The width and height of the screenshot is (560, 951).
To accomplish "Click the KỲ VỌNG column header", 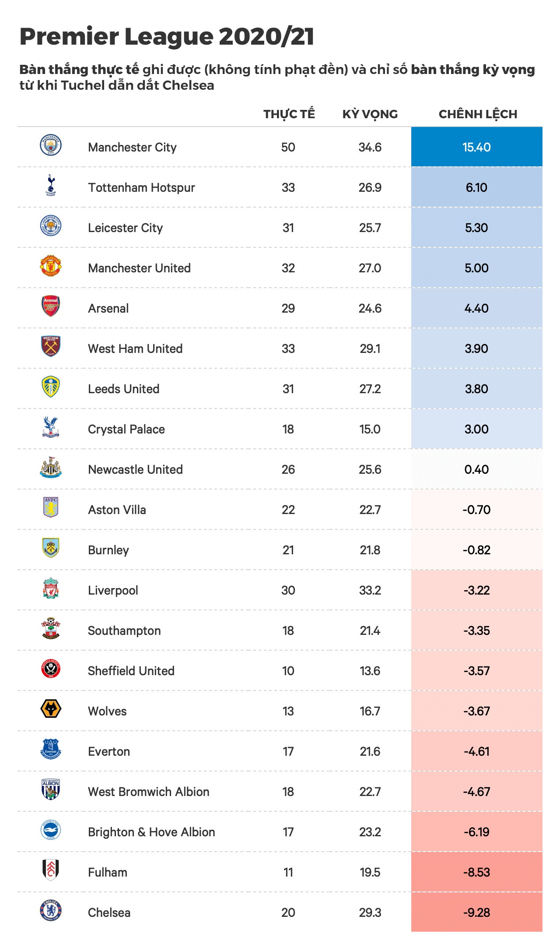I will click(x=370, y=114).
